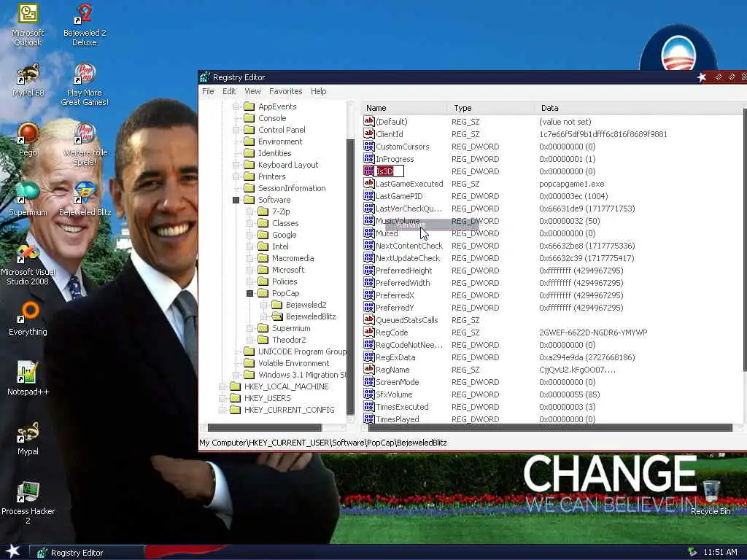The height and width of the screenshot is (560, 747).
Task: Open Weitere tolle Spiele shortcut
Action: point(85,144)
